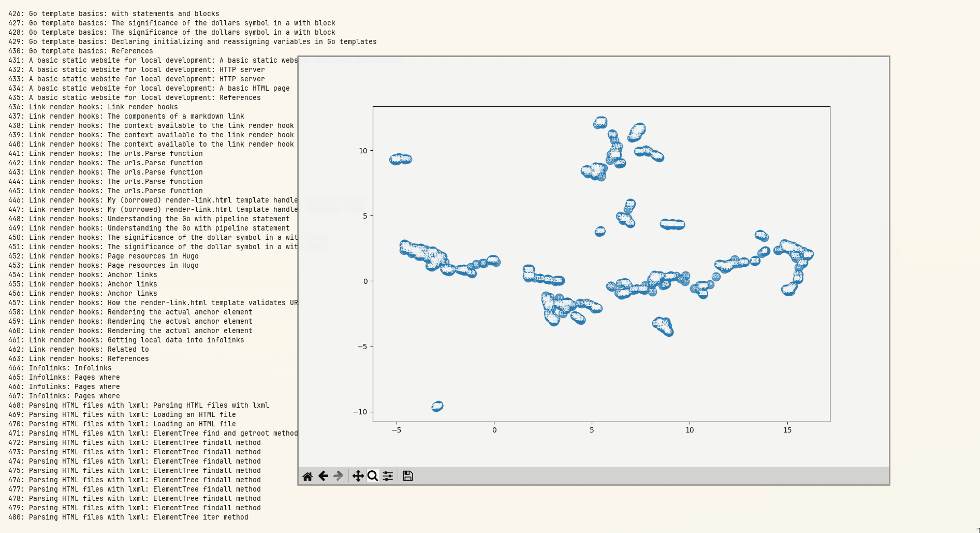Image resolution: width=980 pixels, height=533 pixels.
Task: Click the lone point labeled 699
Action: click(x=715, y=276)
